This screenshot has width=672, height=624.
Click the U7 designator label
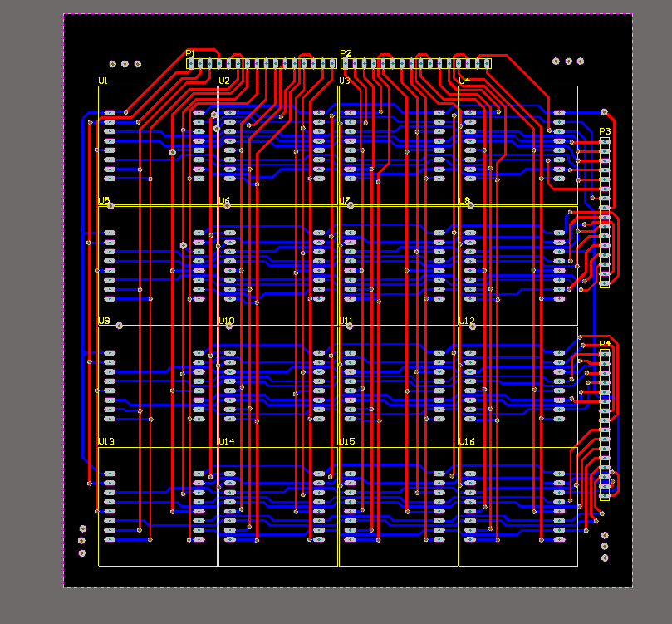[x=345, y=200]
